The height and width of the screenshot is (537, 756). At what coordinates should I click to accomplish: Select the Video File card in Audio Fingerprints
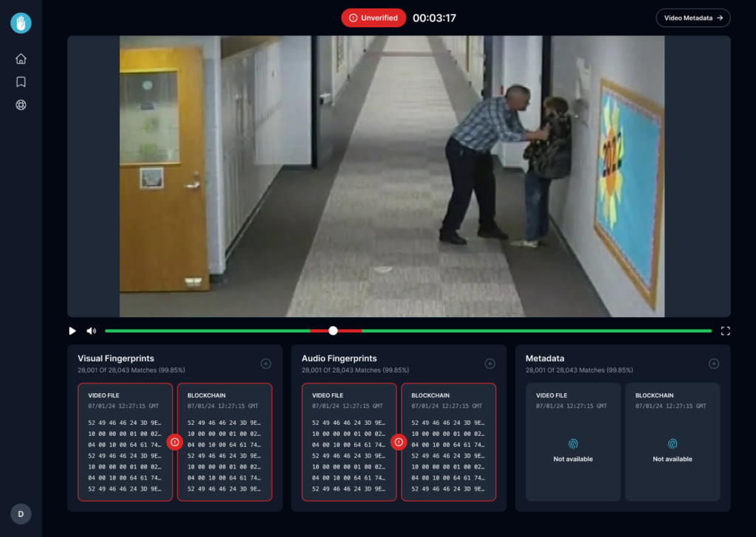[x=349, y=442]
